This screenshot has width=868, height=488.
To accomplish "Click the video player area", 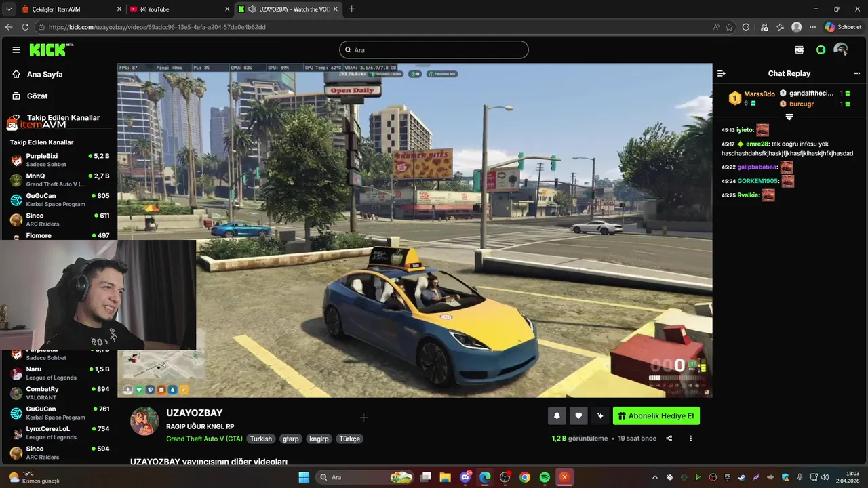I will 414,230.
